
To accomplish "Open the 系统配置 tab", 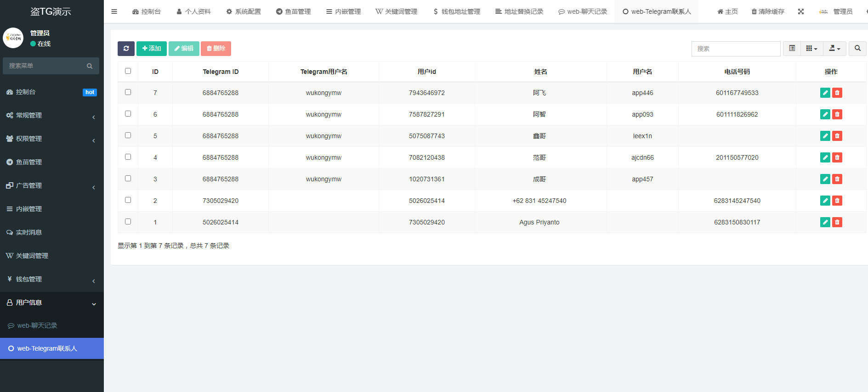I will [244, 11].
